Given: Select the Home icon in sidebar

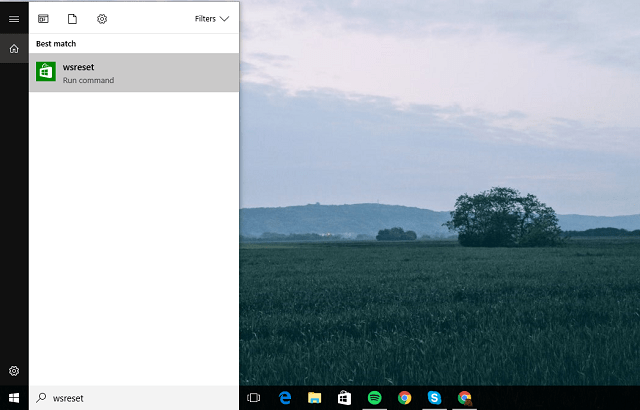Looking at the screenshot, I should tap(14, 49).
